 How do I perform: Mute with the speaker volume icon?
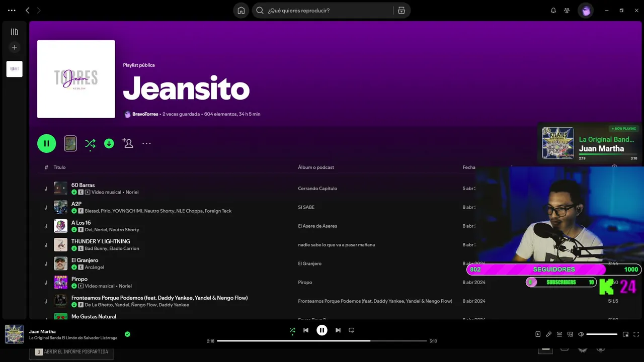coord(581,334)
